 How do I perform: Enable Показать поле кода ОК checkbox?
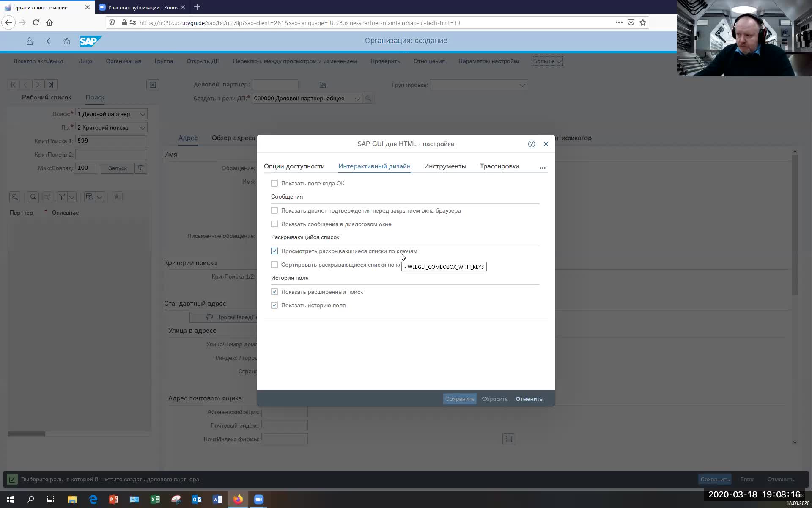coord(274,183)
